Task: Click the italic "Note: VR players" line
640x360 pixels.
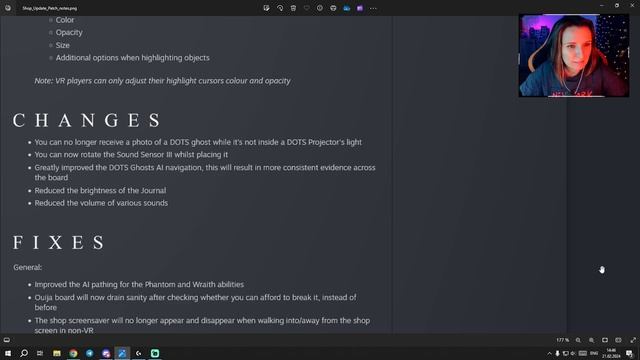Action: [162, 81]
